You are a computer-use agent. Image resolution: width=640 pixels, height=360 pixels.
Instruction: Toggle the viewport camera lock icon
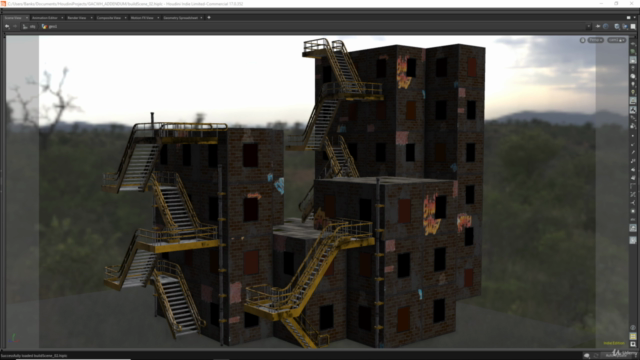click(x=582, y=40)
